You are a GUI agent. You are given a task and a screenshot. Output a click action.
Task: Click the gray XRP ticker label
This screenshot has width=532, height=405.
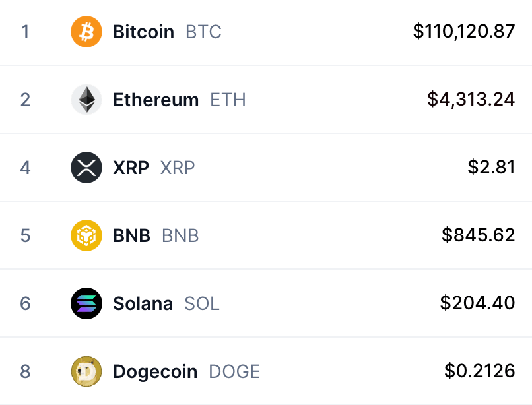[x=178, y=168]
